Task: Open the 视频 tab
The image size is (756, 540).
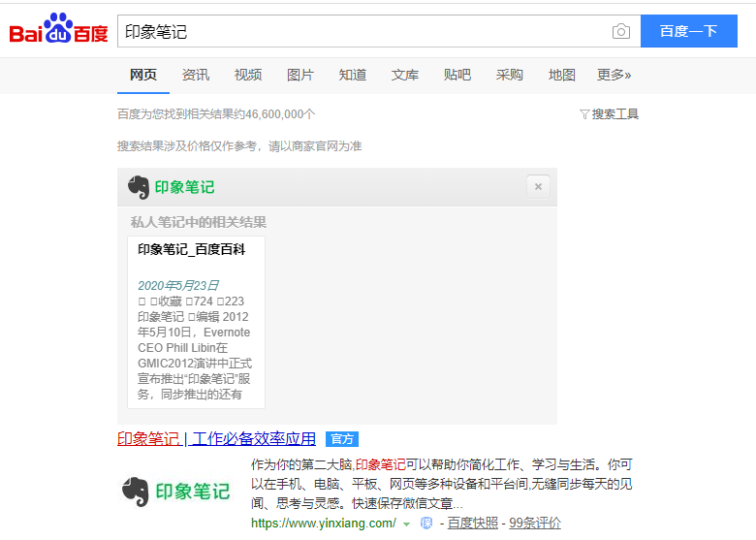Action: (x=248, y=75)
